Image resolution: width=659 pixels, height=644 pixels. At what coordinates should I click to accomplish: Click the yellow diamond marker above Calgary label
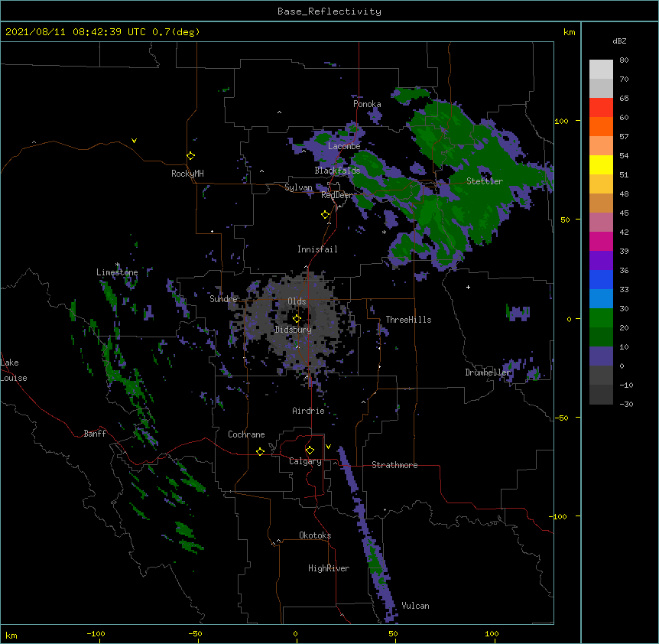(x=310, y=450)
